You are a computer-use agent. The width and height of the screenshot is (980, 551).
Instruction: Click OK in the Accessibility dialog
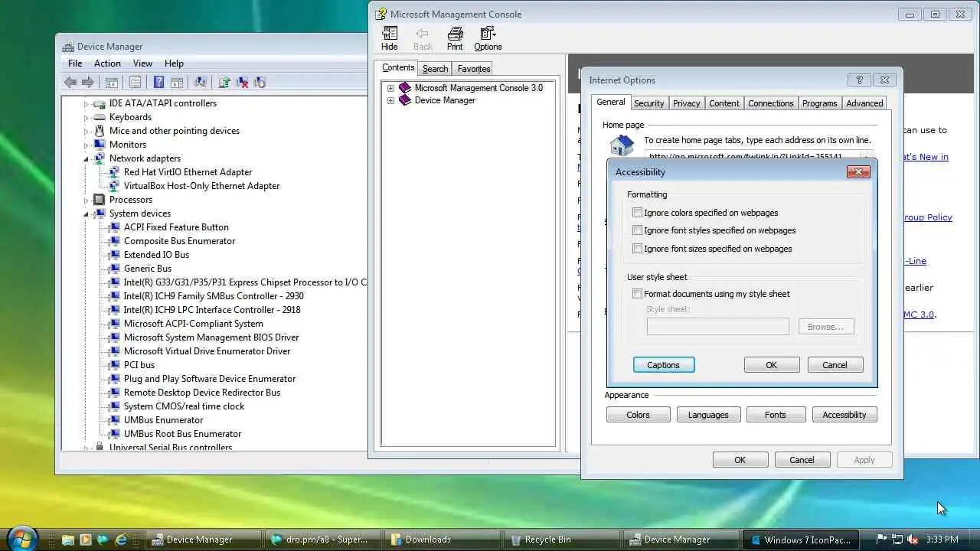pyautogui.click(x=772, y=365)
